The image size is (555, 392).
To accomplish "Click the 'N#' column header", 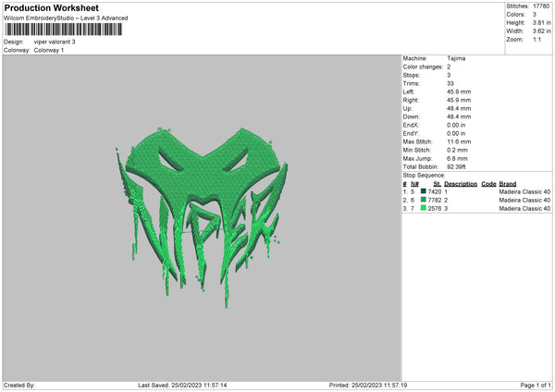I will tap(414, 184).
